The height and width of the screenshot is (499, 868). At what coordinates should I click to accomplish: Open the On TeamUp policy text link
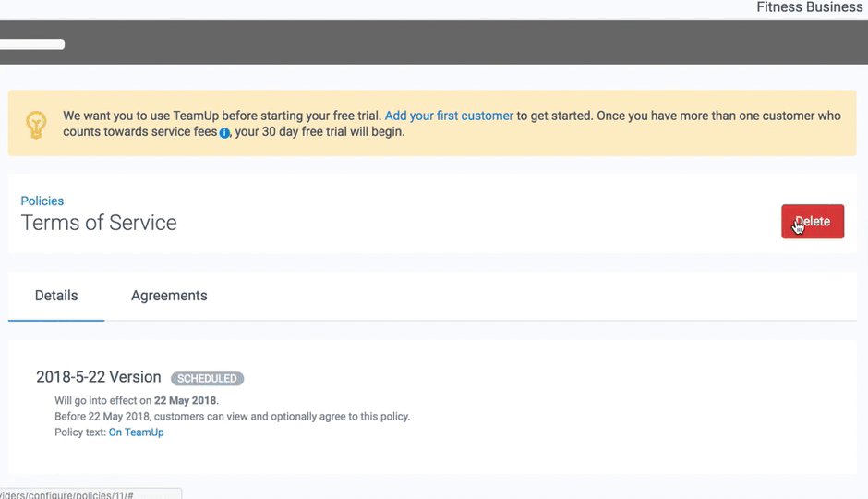[x=136, y=432]
